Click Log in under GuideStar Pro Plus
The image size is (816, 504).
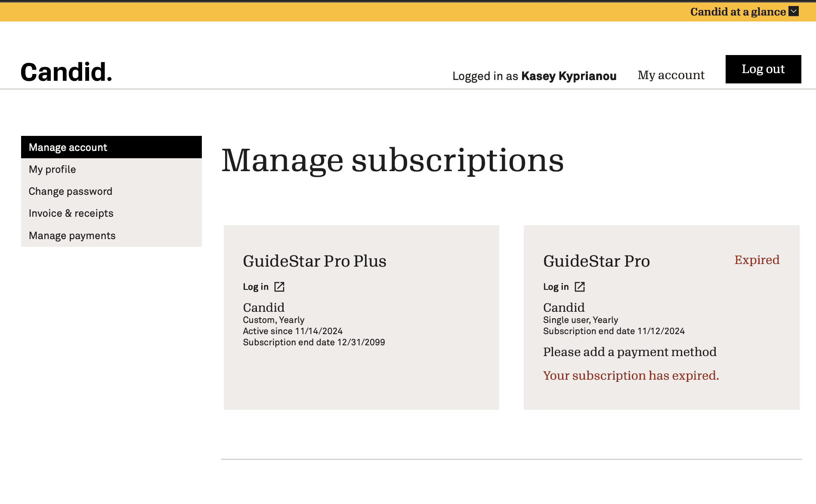pyautogui.click(x=256, y=287)
